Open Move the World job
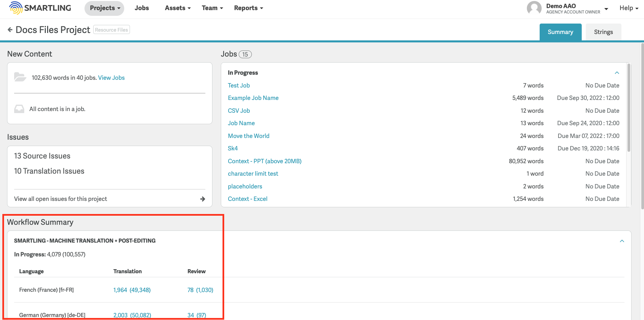The height and width of the screenshot is (320, 644). coord(248,136)
